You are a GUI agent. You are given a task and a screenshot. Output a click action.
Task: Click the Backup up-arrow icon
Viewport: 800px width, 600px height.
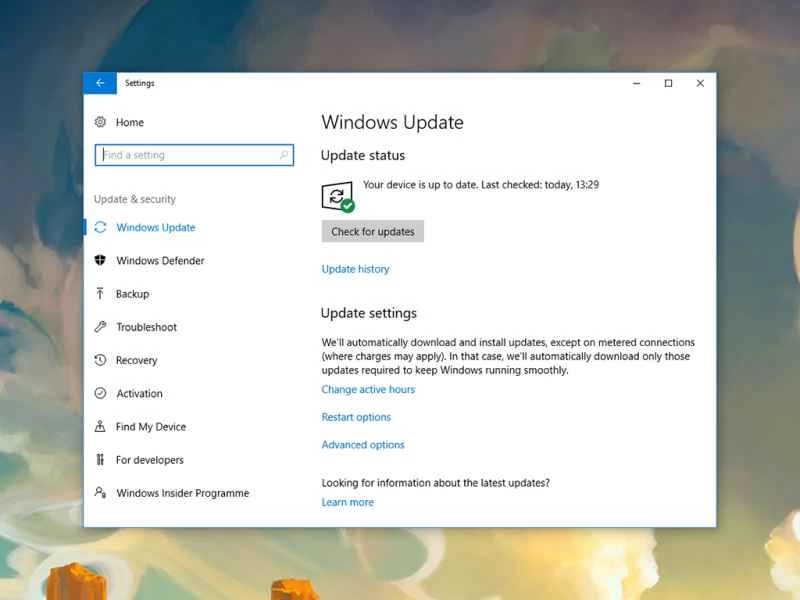click(100, 293)
